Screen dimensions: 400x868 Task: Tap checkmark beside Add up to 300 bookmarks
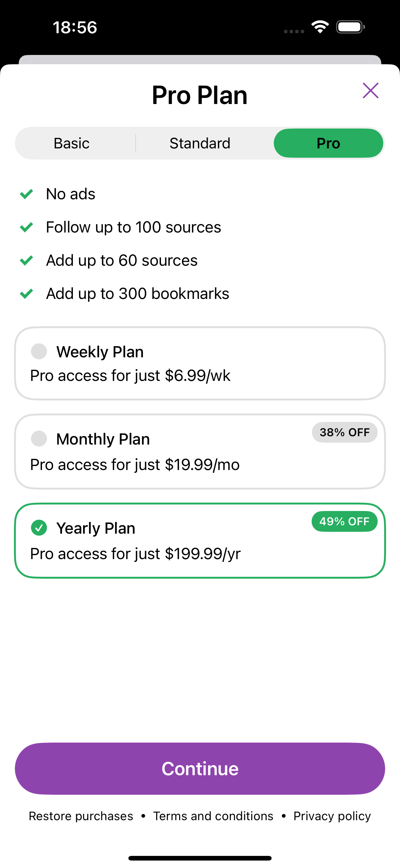26,293
